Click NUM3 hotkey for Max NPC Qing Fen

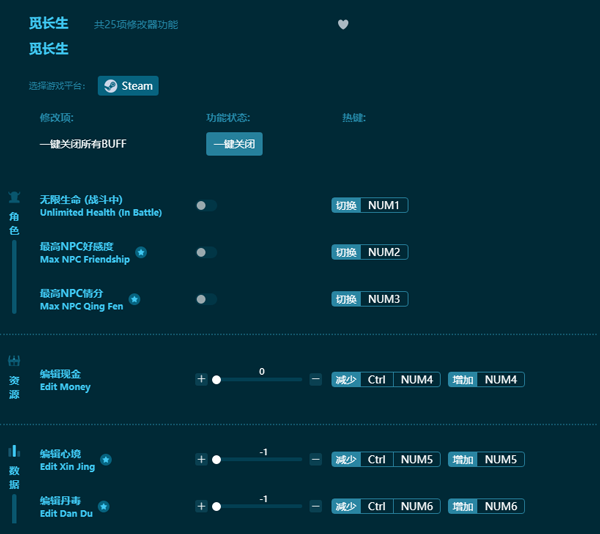coord(384,299)
